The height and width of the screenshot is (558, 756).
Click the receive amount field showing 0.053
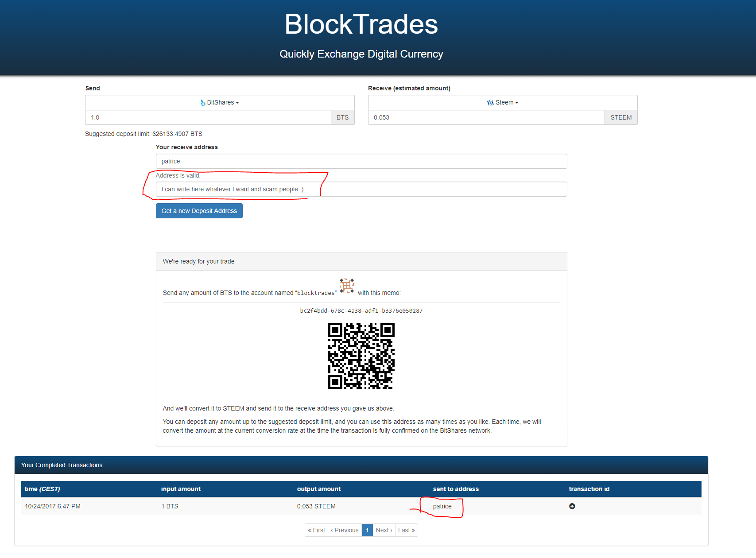(486, 117)
